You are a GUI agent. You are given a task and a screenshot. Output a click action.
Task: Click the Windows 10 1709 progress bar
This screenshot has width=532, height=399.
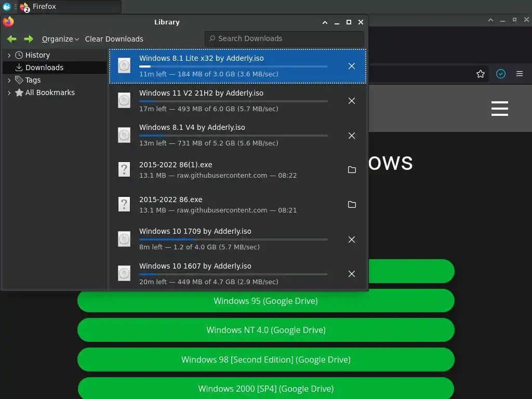[x=233, y=240]
